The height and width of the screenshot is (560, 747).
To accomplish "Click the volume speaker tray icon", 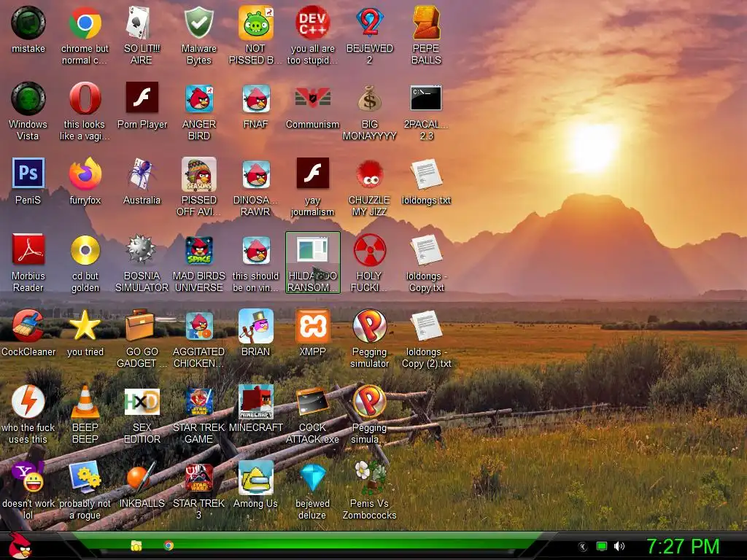I will (x=619, y=546).
